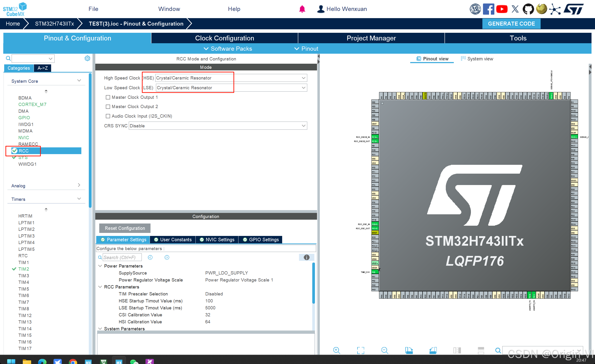Open the High Speed Clock HSE dropdown
This screenshot has height=364, width=595.
[x=303, y=78]
